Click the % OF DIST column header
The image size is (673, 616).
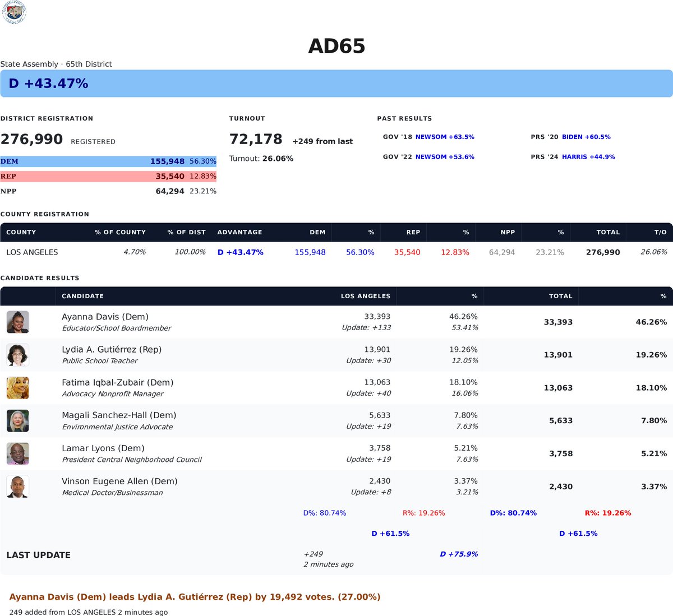[186, 232]
